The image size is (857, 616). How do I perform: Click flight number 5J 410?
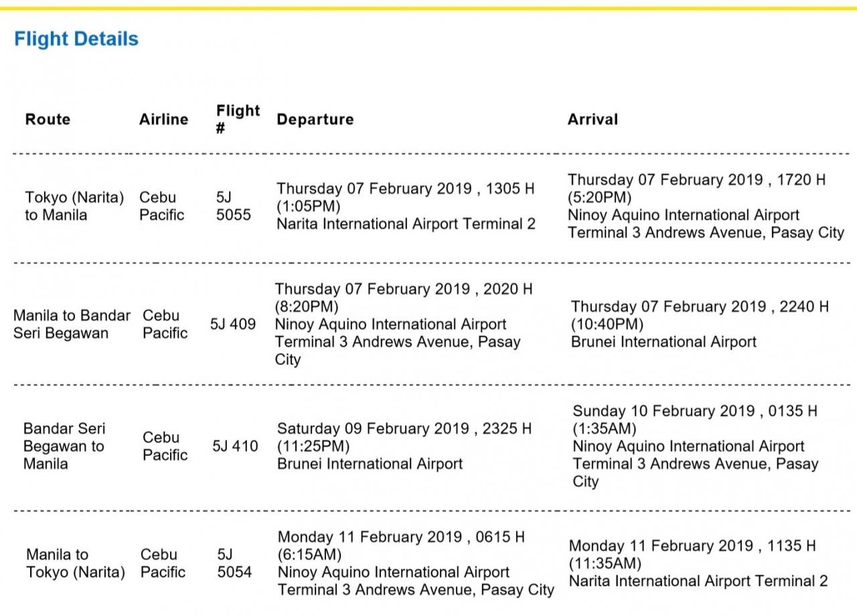pyautogui.click(x=235, y=446)
